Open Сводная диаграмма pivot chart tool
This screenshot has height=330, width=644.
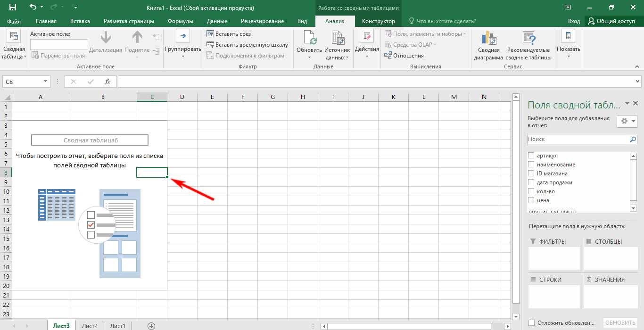pyautogui.click(x=488, y=38)
